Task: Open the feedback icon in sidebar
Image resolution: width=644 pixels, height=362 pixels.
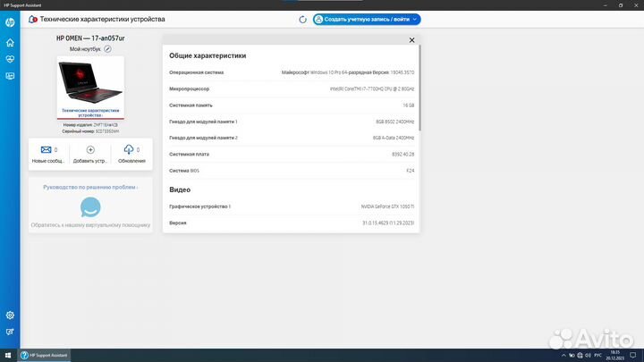Action: 10,332
